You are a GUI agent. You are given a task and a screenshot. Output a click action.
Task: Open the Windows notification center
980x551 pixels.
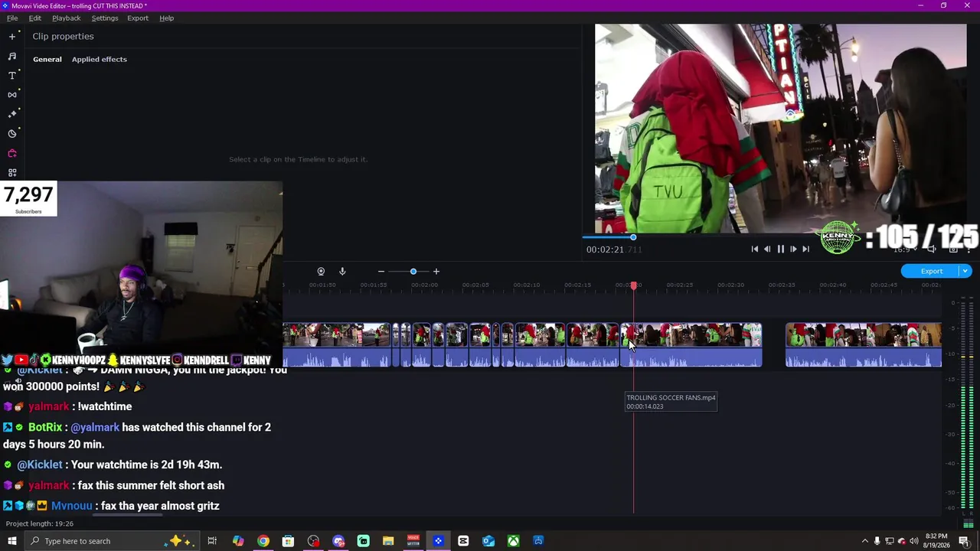[965, 541]
